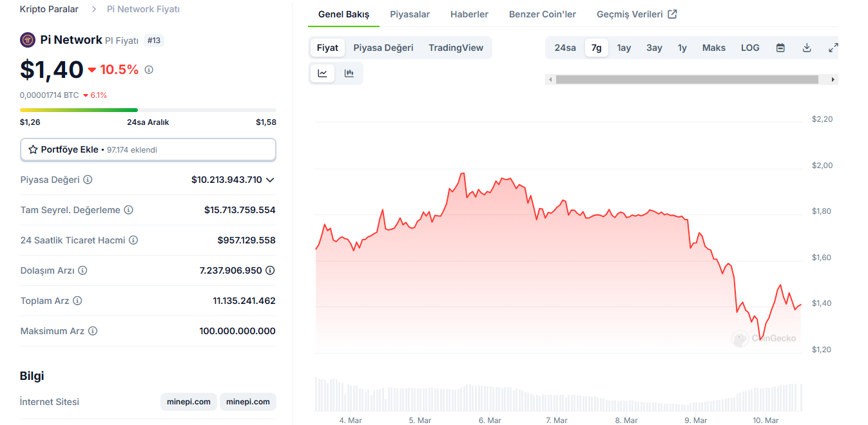Image resolution: width=868 pixels, height=425 pixels.
Task: Show info for Maksimum Arz
Action: [x=93, y=331]
